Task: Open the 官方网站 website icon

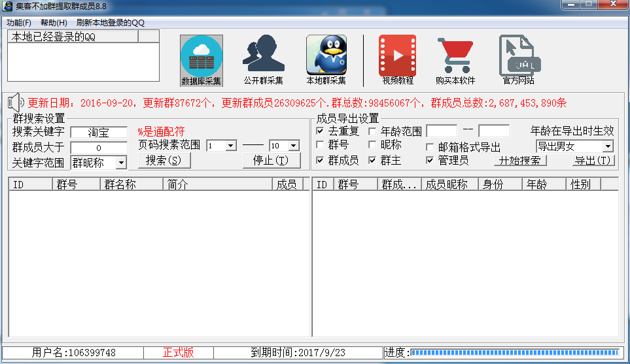Action: tap(518, 56)
